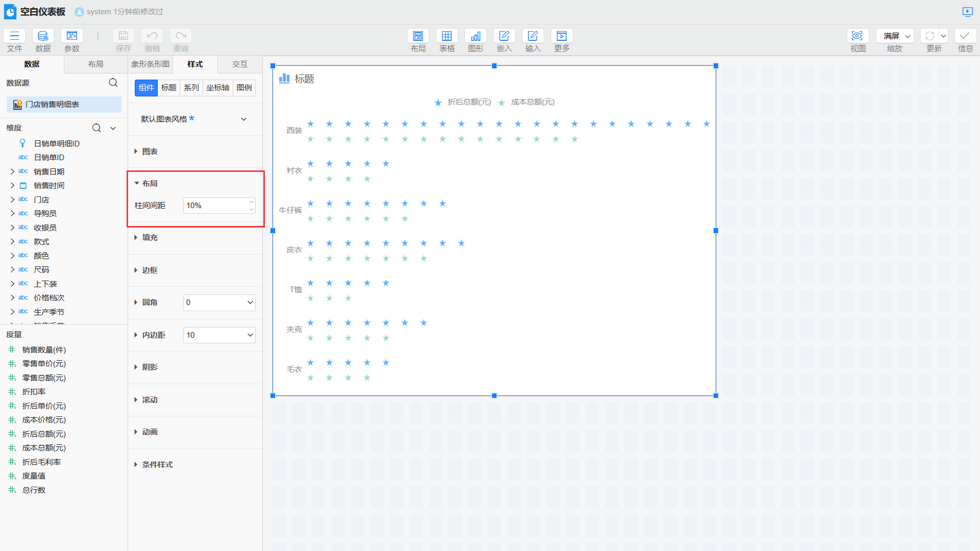Click the 视图 view icon
This screenshot has width=980, height=551.
(x=857, y=36)
